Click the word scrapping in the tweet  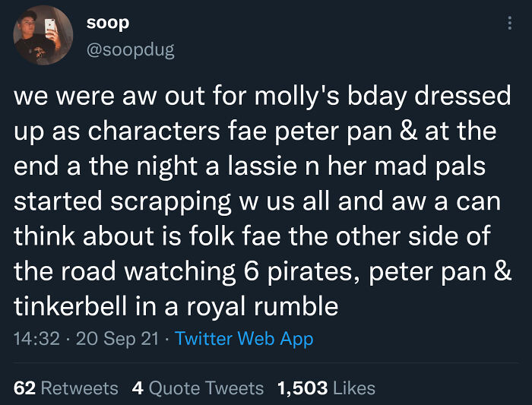click(x=171, y=202)
